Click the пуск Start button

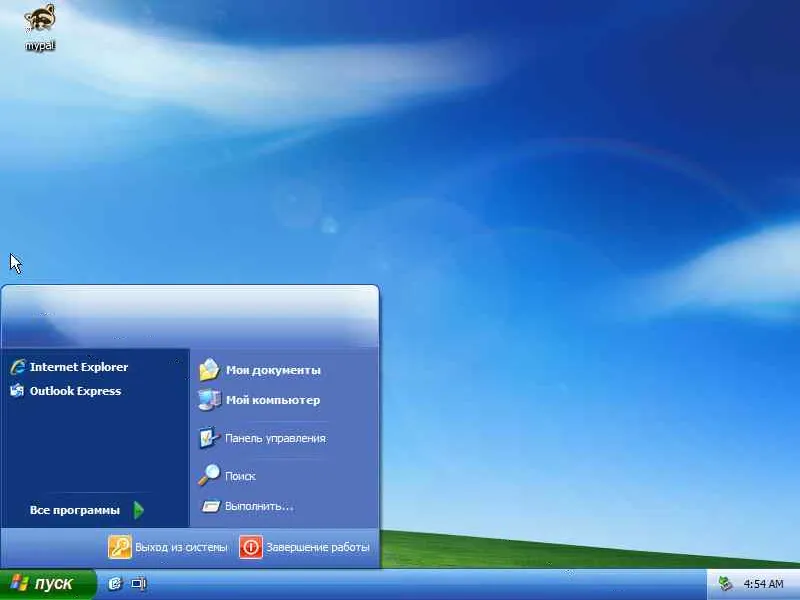(47, 584)
